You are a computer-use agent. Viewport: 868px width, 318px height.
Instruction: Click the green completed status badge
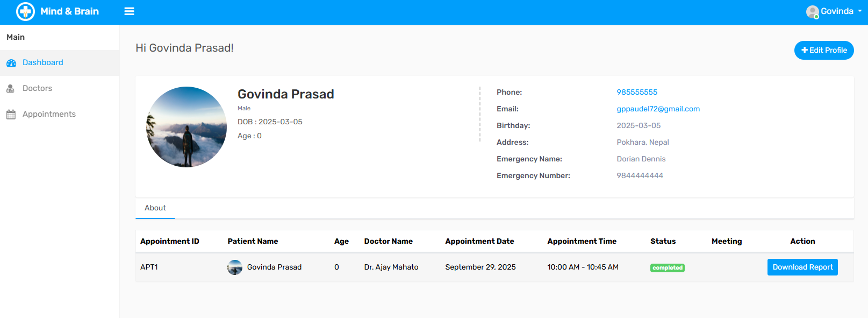coord(667,267)
